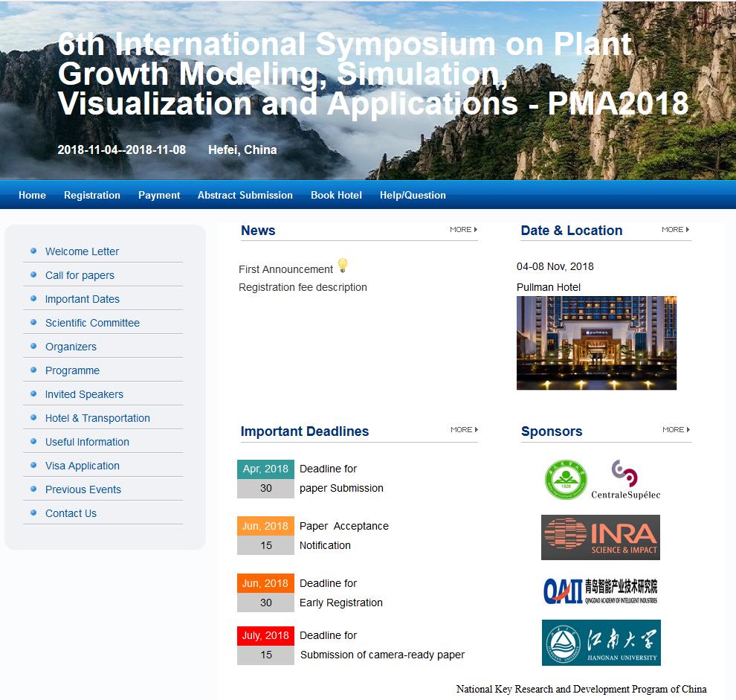This screenshot has width=736, height=700.
Task: Open the CentraleSupélec sponsor logo
Action: (x=625, y=480)
